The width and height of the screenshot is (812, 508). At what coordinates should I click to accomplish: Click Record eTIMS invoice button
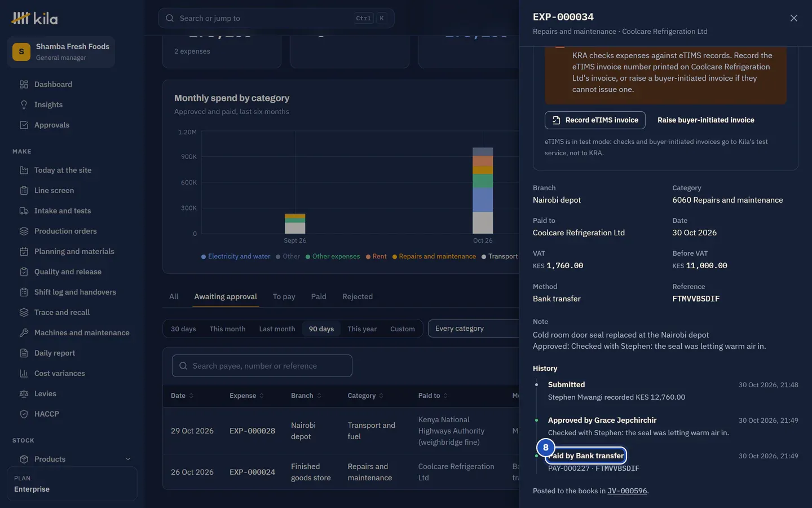coord(595,120)
